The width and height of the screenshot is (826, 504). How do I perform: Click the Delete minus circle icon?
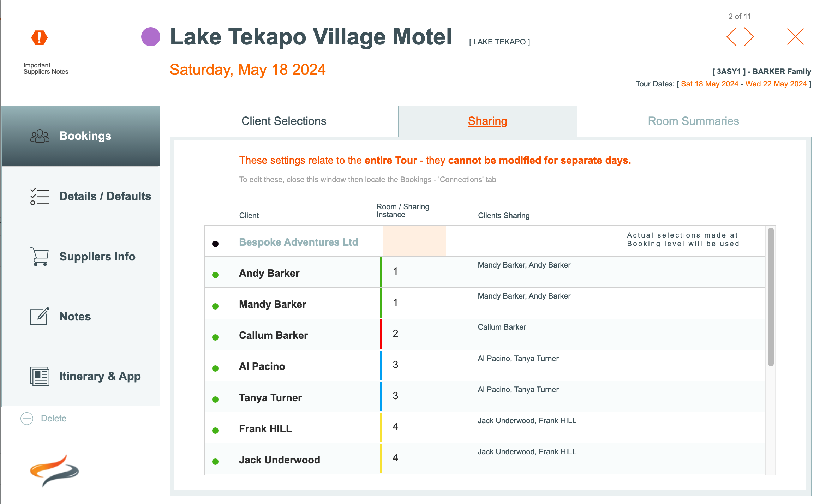point(27,419)
